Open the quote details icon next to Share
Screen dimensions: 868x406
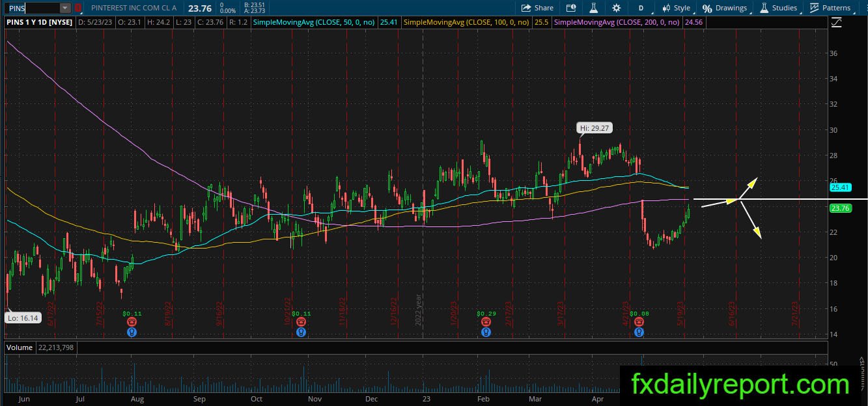571,8
